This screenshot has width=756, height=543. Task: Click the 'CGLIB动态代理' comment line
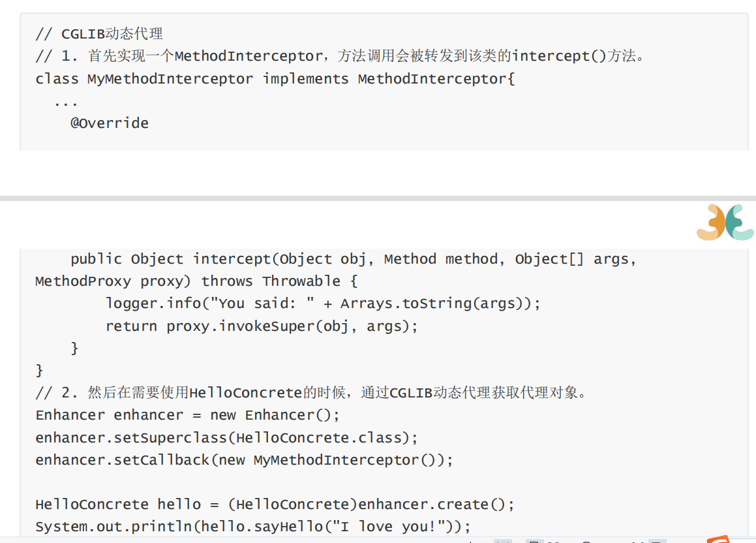99,34
